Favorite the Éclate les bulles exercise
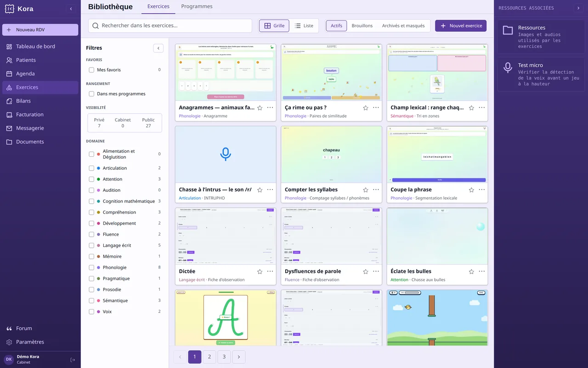Viewport: 588px width, 368px height. [x=471, y=271]
